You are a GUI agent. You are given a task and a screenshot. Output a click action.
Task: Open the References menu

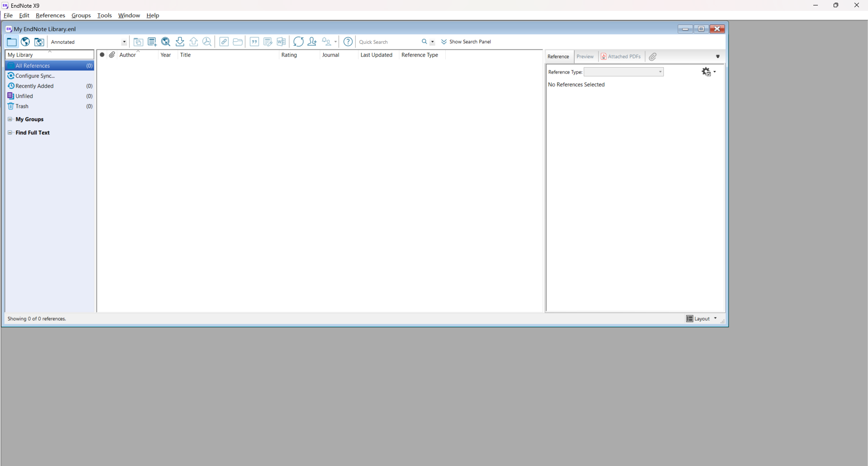click(51, 15)
